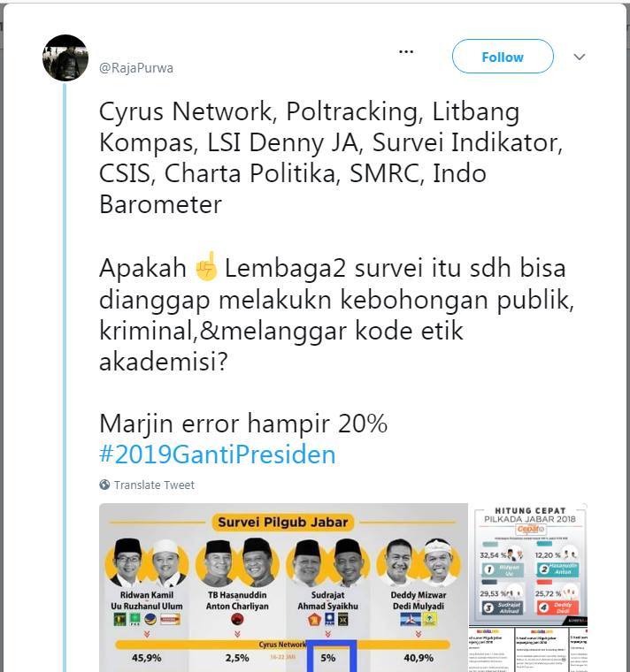Click the Marjin error hampir 20% text
The image size is (630, 672).
243,424
